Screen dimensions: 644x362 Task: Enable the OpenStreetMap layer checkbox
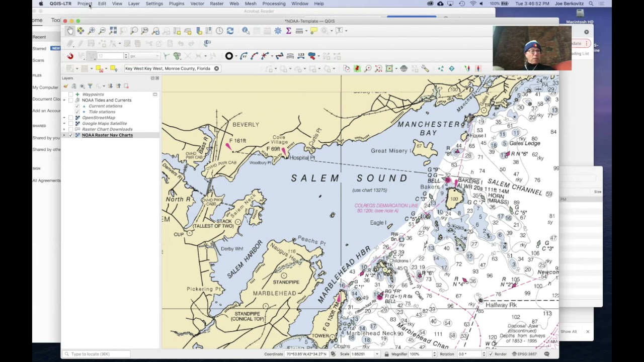point(70,118)
